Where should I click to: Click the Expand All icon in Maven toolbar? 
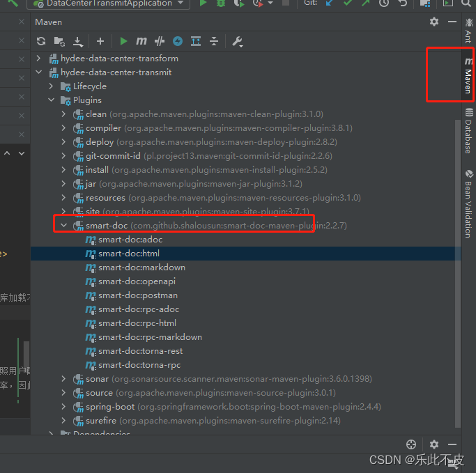[196, 41]
